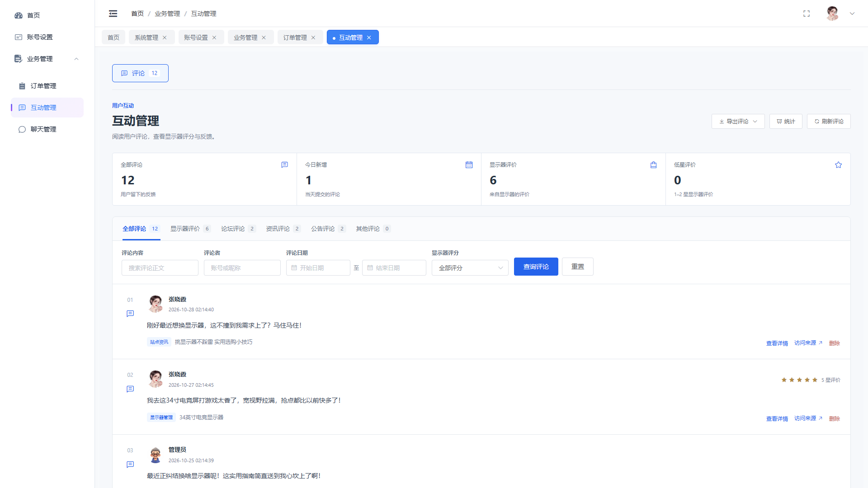Select the 显示器评价 filter tab

point(190,229)
